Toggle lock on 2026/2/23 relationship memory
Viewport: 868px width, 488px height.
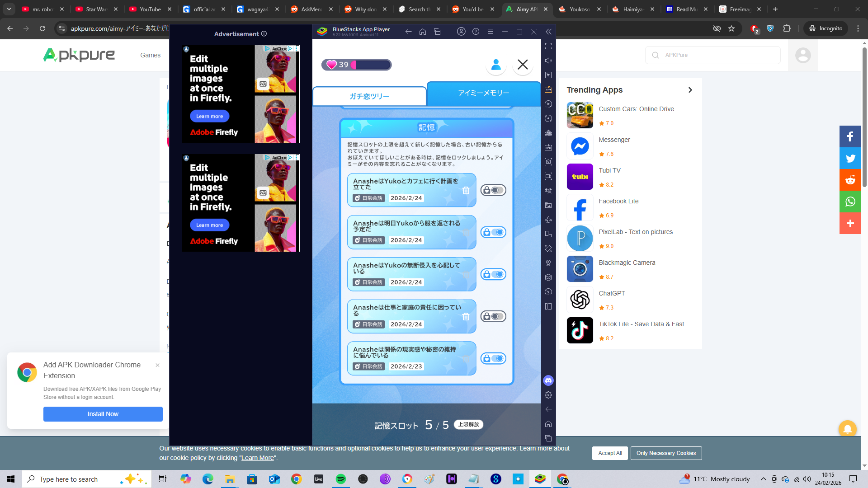tap(493, 358)
